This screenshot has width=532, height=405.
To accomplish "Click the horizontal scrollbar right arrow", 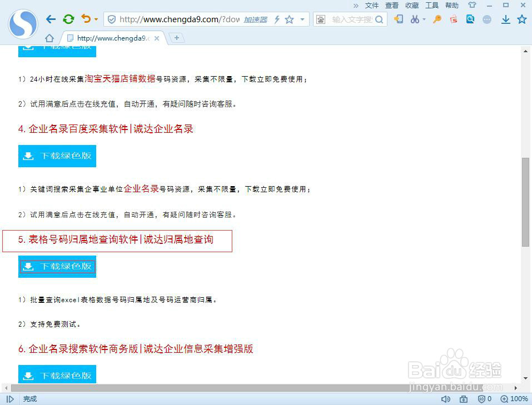I will click(516, 388).
